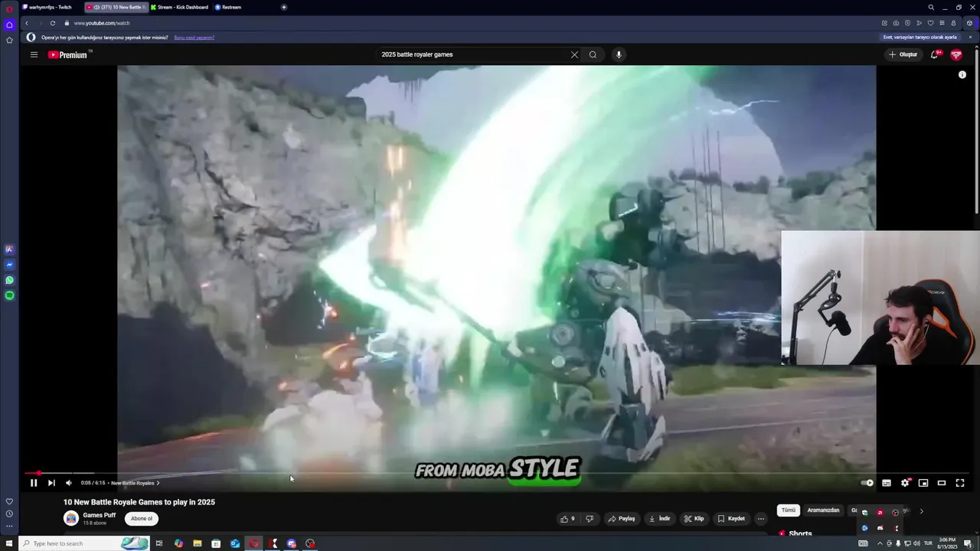The height and width of the screenshot is (551, 980).
Task: Toggle subtitles/closed captions
Action: [887, 483]
